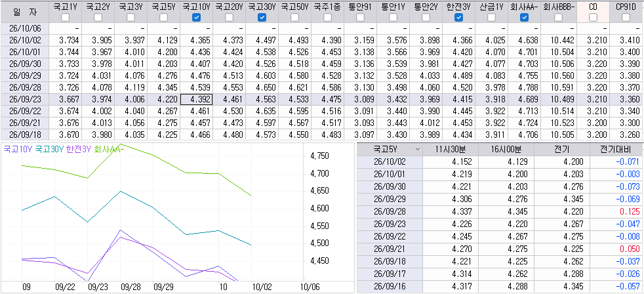This screenshot has height=294, width=644.
Task: Check the 국고20Y series checkbox
Action: pyautogui.click(x=229, y=17)
